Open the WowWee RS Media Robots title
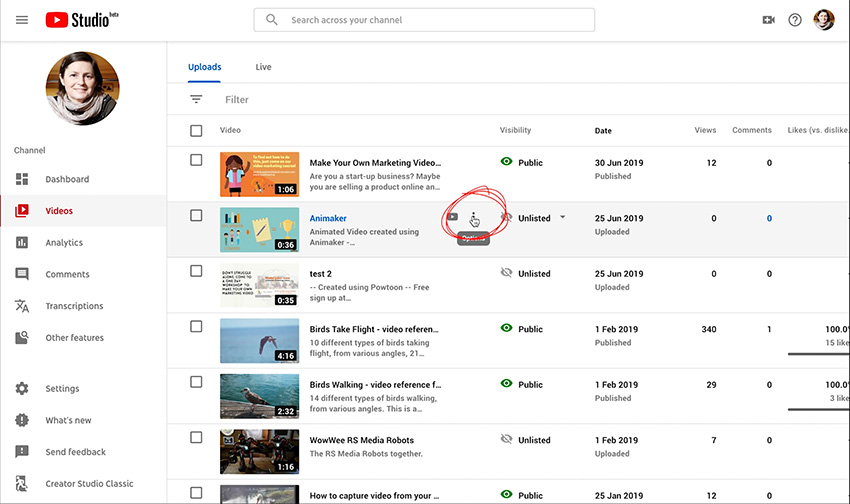Screen dimensions: 850x504 (362, 440)
